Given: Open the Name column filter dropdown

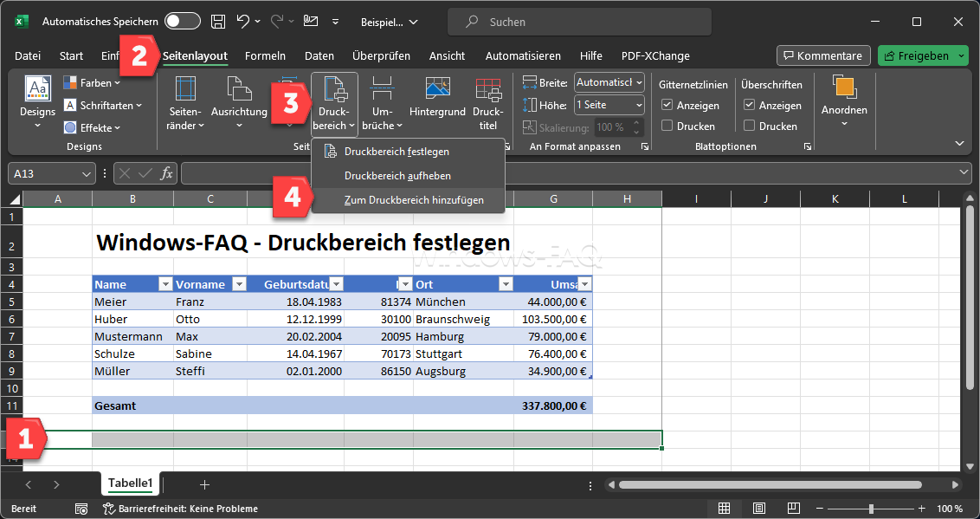Looking at the screenshot, I should (164, 284).
